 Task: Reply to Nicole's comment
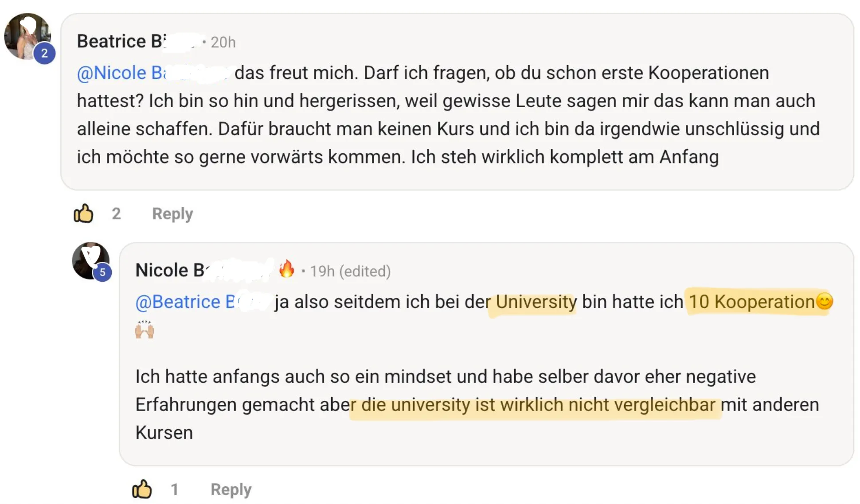[230, 489]
